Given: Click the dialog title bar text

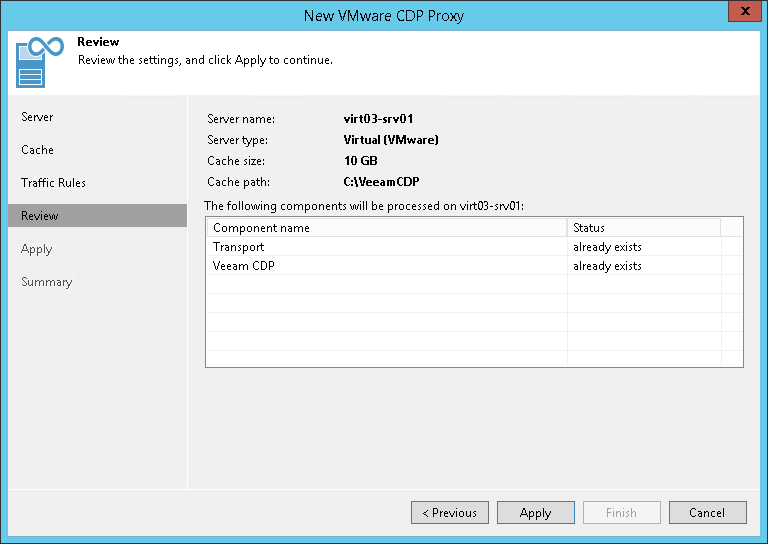Looking at the screenshot, I should click(x=384, y=15).
